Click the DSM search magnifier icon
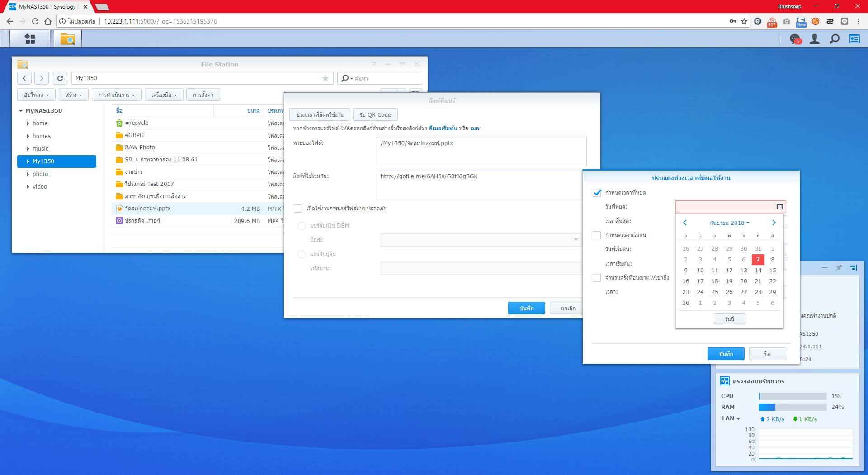 (x=834, y=39)
